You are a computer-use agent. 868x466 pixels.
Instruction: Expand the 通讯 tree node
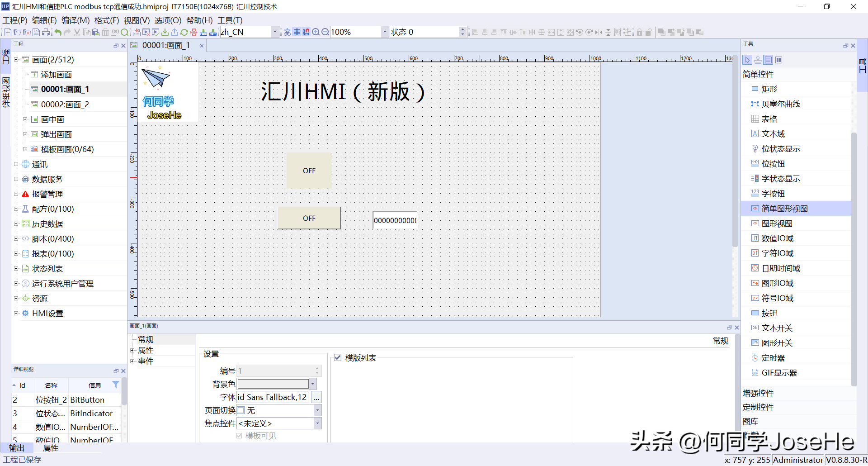[x=16, y=164]
